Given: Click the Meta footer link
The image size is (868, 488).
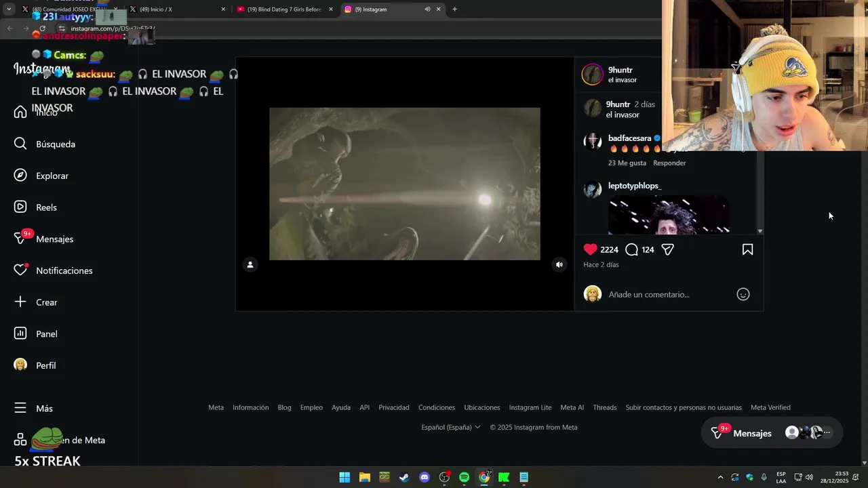Looking at the screenshot, I should point(216,407).
